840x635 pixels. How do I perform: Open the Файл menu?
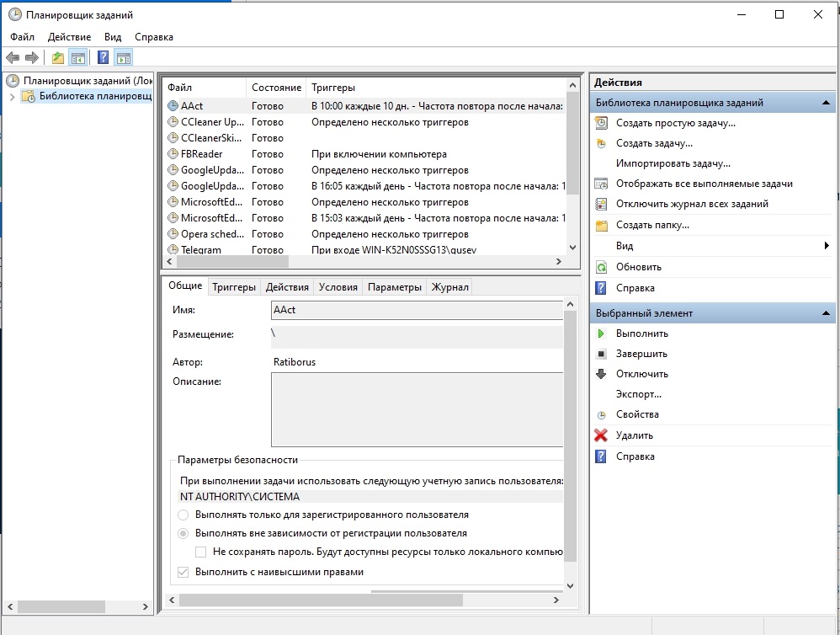point(22,37)
